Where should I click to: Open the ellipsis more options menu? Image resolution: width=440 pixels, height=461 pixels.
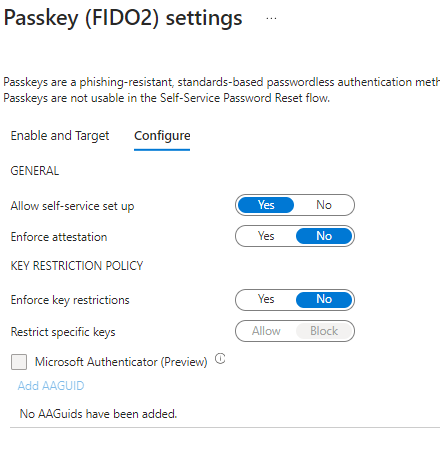(271, 18)
